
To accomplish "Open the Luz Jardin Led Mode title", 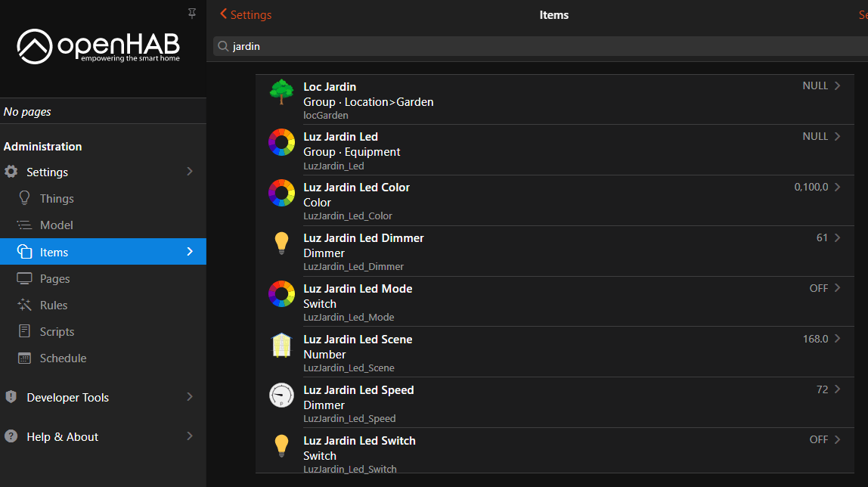I will point(358,289).
